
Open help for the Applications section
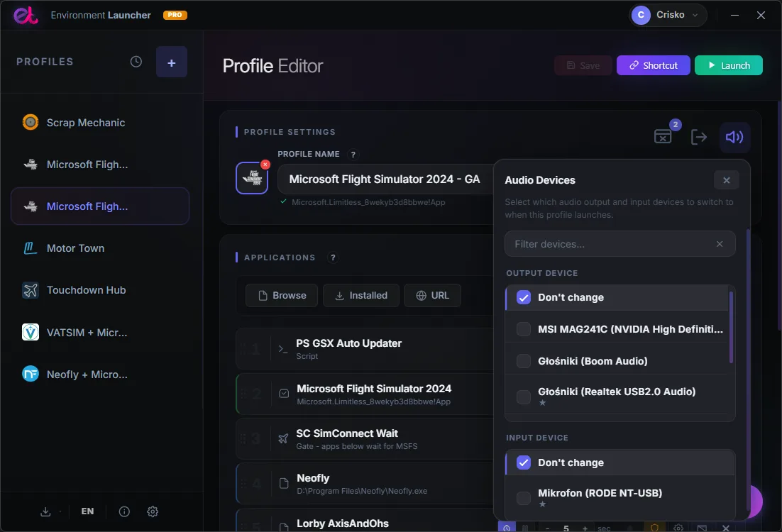coord(333,257)
